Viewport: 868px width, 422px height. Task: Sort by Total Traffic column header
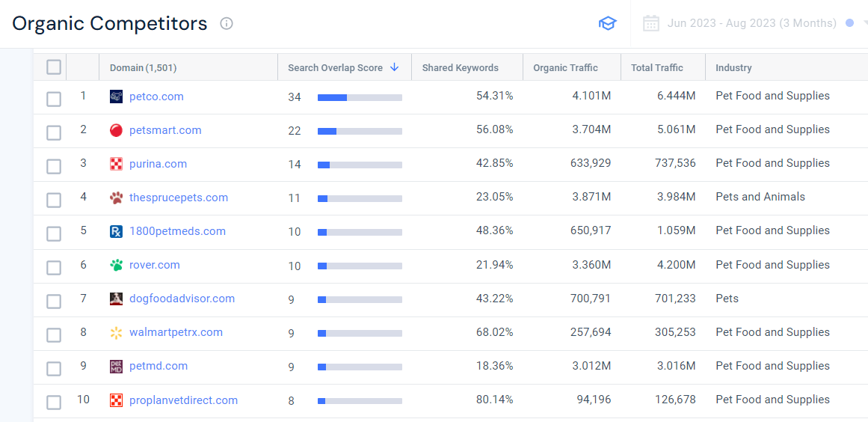point(656,68)
